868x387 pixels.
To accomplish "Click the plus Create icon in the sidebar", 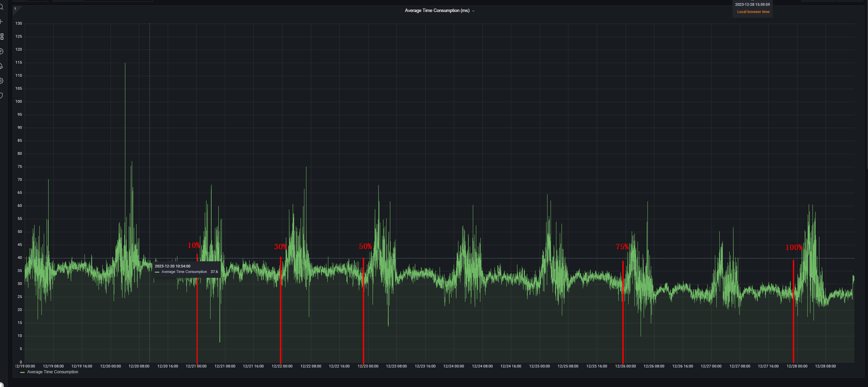I will 1,22.
